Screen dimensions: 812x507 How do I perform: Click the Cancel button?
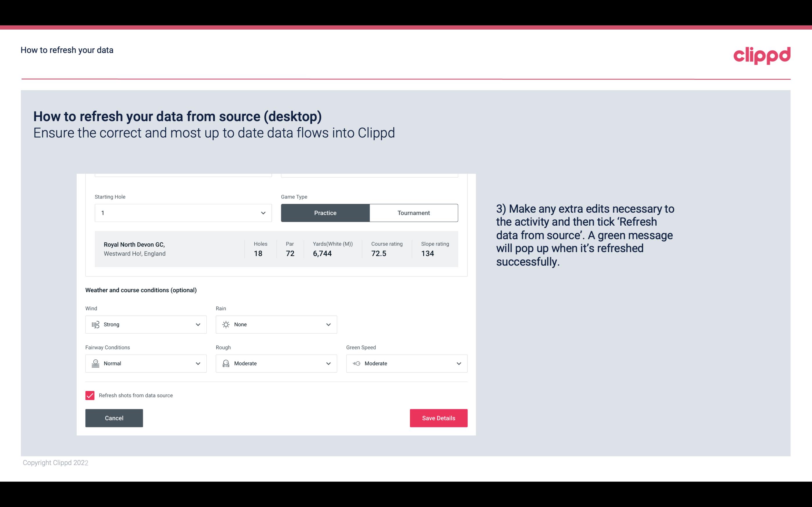[x=114, y=418]
